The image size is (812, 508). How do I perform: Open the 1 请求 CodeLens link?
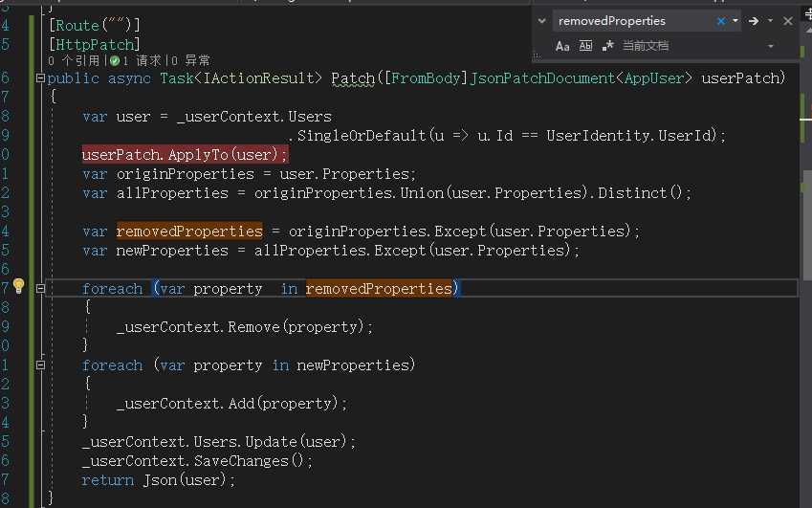tap(142, 60)
